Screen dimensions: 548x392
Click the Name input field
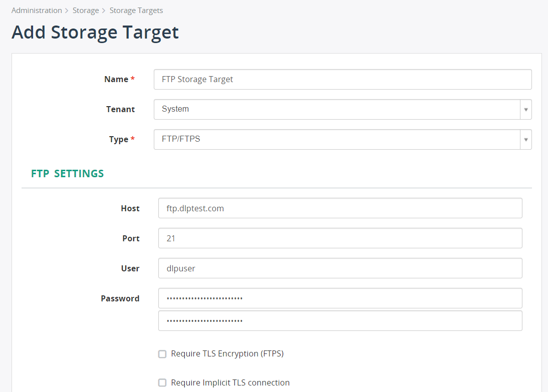coord(343,79)
